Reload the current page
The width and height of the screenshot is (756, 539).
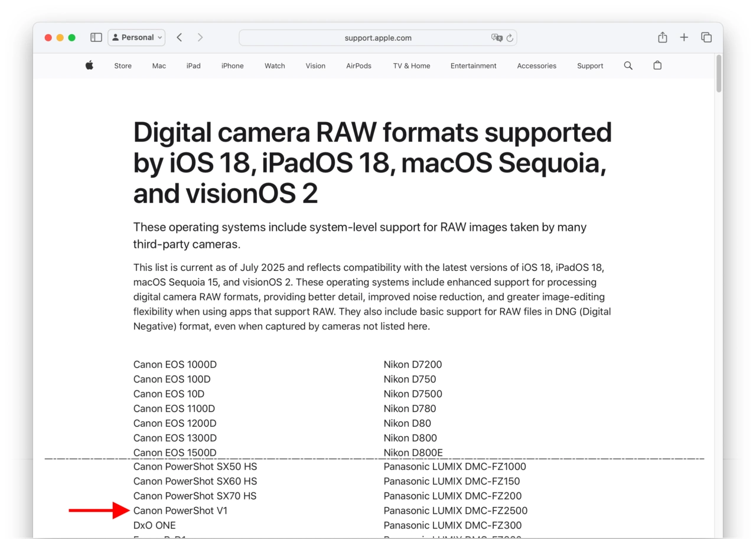510,38
